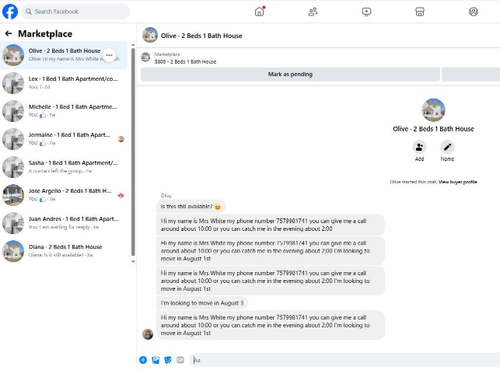Click the back arrow beside Marketplace
The width and height of the screenshot is (500, 370).
(x=9, y=33)
